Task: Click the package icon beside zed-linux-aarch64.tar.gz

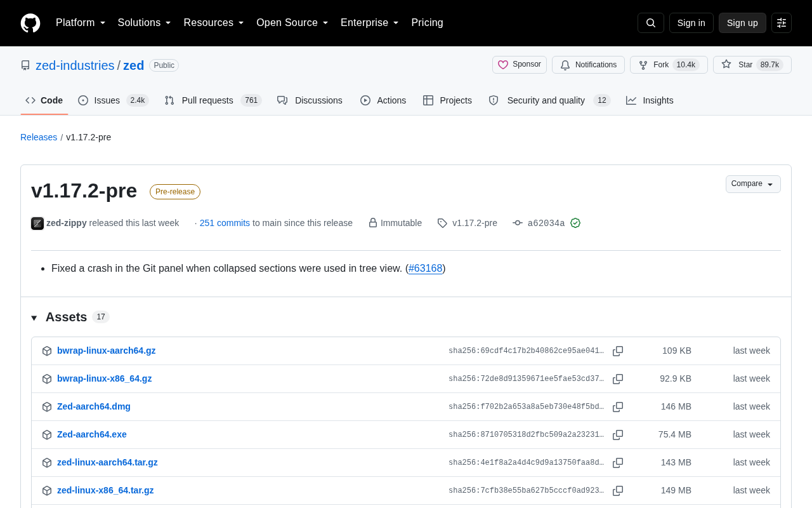Action: 47,463
